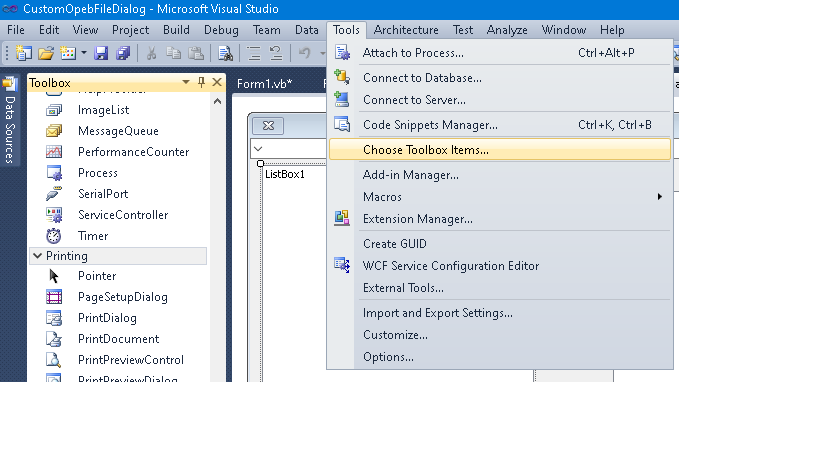Viewport: 819px width, 460px height.
Task: Click the Copy toolbar icon
Action: tap(173, 53)
